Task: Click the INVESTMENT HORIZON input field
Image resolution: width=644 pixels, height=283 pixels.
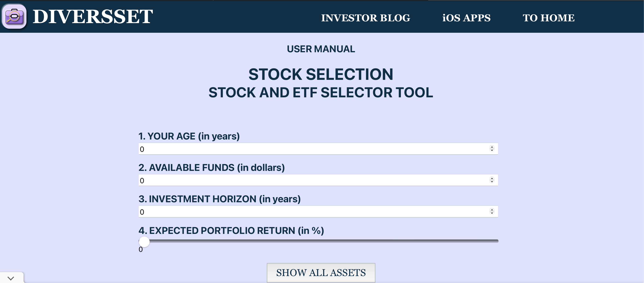Action: coord(318,212)
